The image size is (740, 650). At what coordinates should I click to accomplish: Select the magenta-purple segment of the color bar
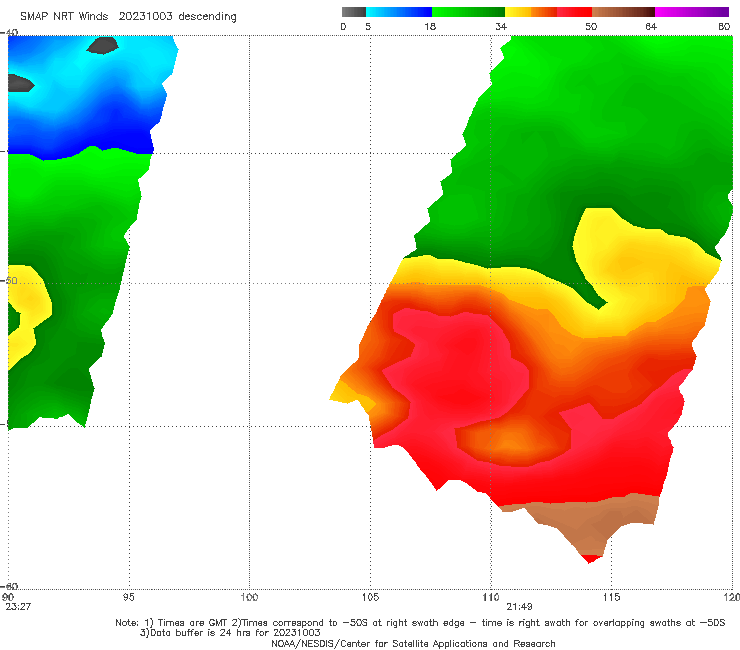click(x=692, y=12)
